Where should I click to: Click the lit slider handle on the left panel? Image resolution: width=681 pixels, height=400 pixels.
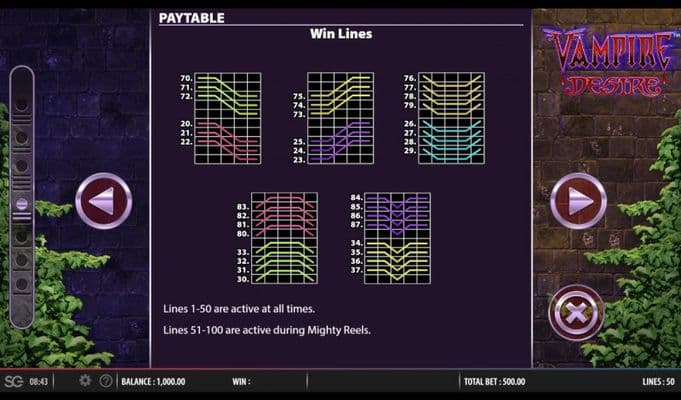tap(22, 203)
